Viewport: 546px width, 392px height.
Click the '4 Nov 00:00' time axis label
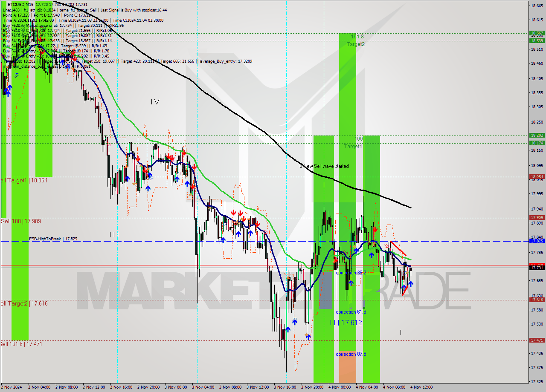tap(340, 387)
